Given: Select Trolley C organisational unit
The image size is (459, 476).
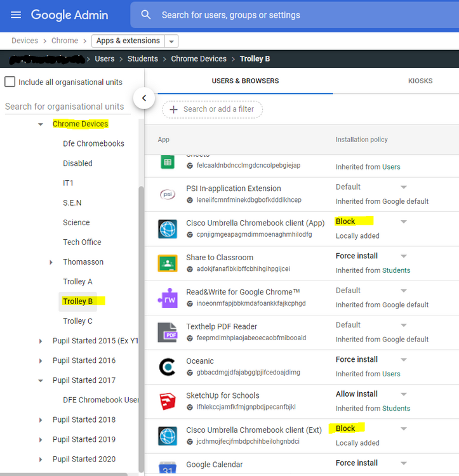Looking at the screenshot, I should coord(77,321).
